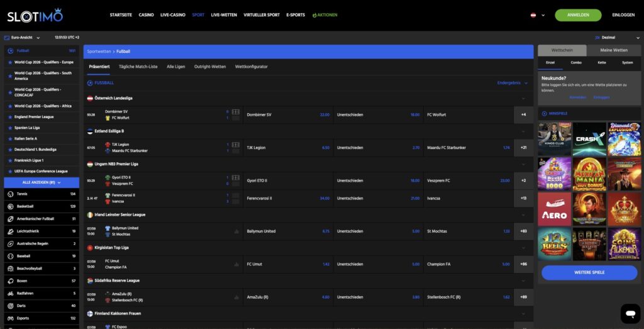Select the Baseball icon in sidebar
Image resolution: width=644 pixels, height=329 pixels.
click(10, 256)
